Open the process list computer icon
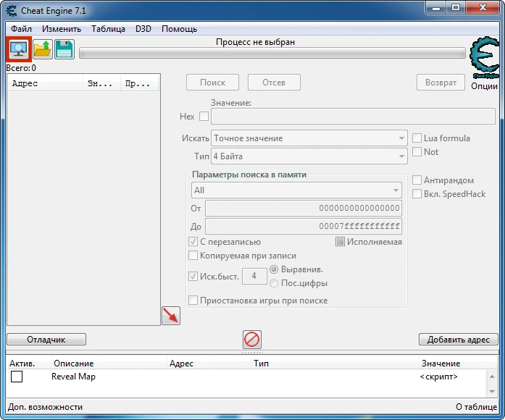This screenshot has height=420, width=505. pyautogui.click(x=19, y=49)
